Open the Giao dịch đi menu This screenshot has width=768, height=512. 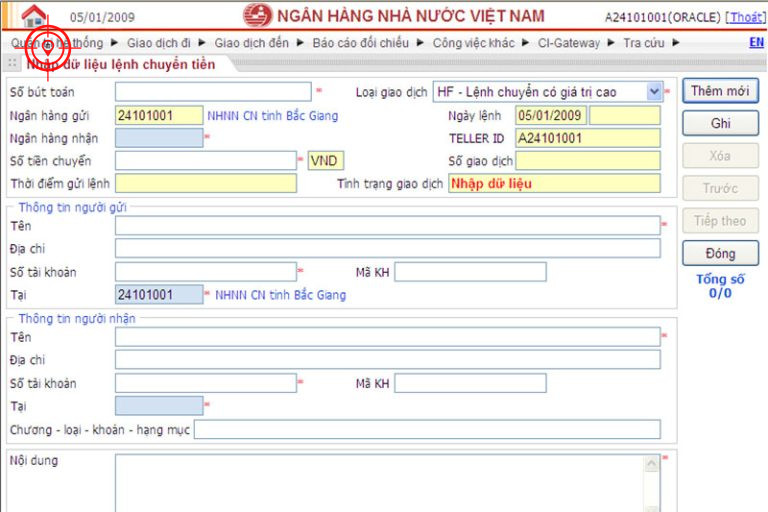[x=159, y=43]
